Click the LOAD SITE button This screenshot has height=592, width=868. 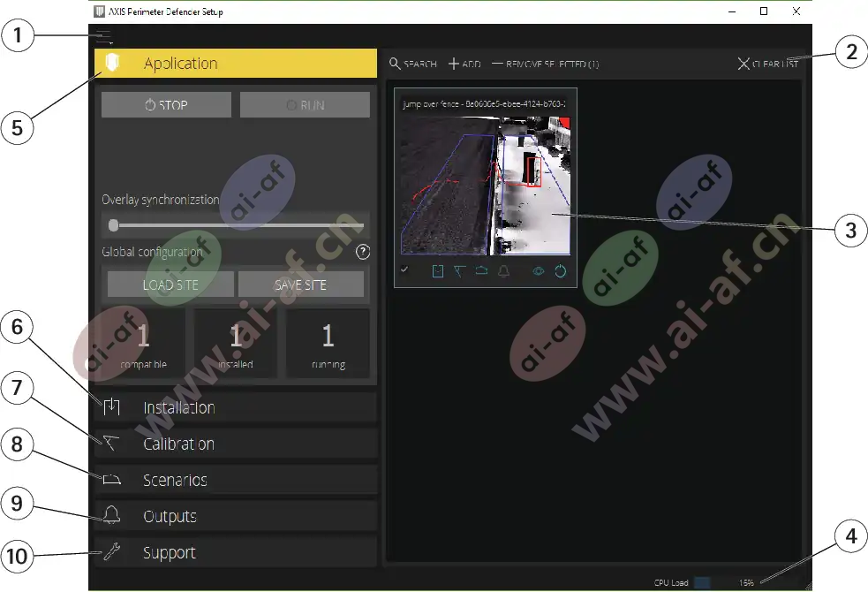[170, 285]
